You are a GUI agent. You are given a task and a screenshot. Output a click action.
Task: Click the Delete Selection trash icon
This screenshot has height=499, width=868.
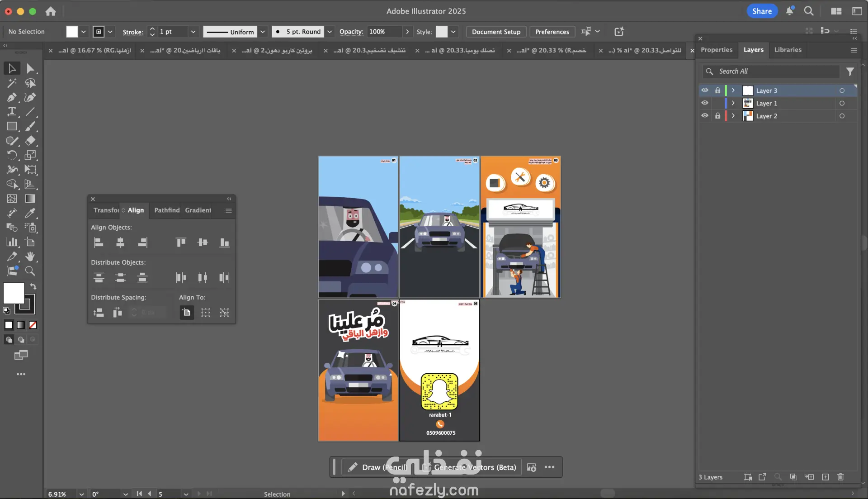coord(840,477)
